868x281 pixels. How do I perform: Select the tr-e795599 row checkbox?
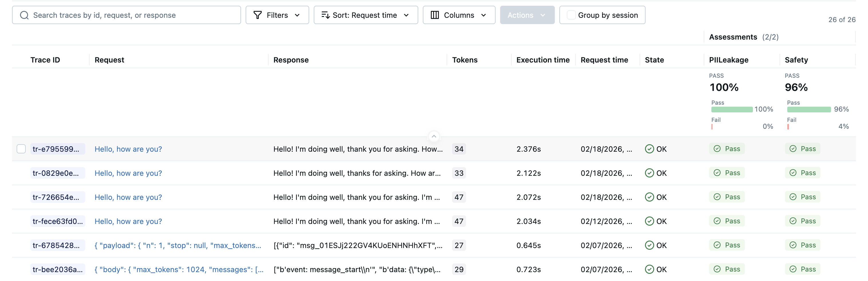click(x=21, y=149)
